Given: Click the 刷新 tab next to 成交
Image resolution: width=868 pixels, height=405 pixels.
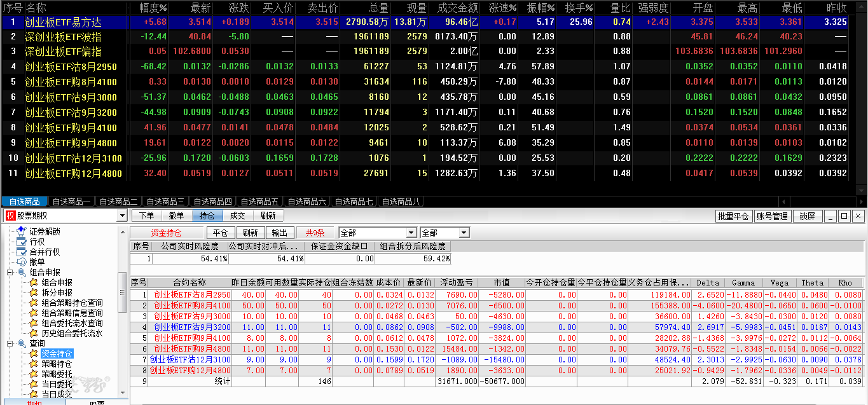Looking at the screenshot, I should coord(268,216).
